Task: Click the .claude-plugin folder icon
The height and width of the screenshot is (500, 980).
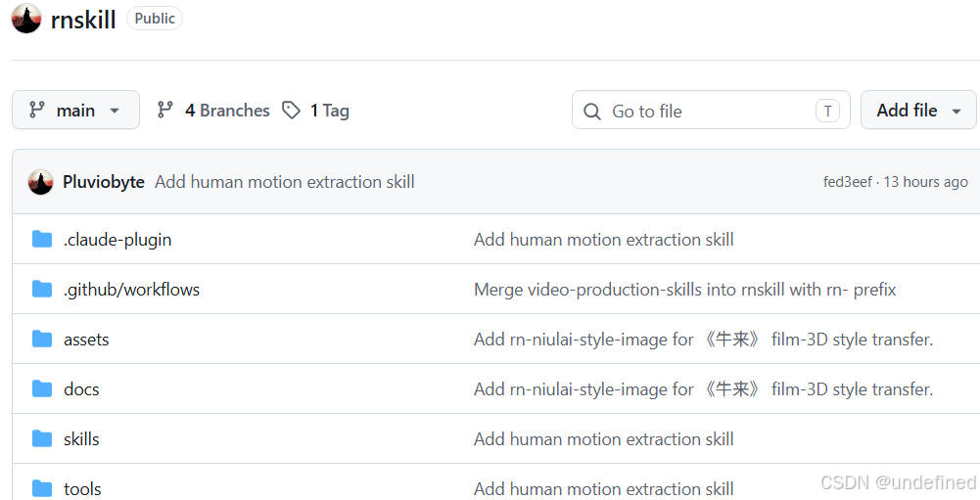Action: [x=42, y=239]
